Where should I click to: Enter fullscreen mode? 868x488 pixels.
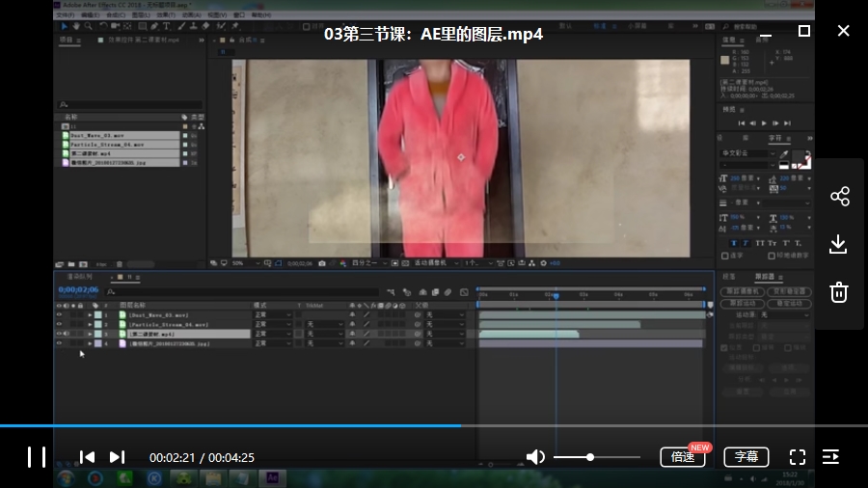(x=798, y=457)
